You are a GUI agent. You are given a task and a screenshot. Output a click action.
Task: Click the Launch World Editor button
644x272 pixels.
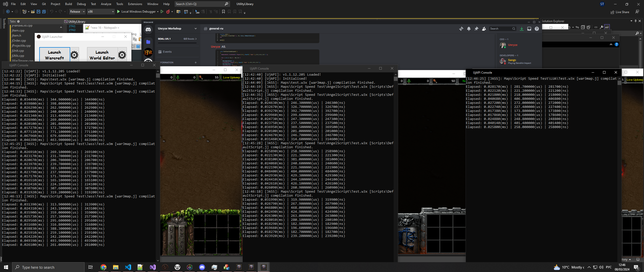click(x=102, y=55)
